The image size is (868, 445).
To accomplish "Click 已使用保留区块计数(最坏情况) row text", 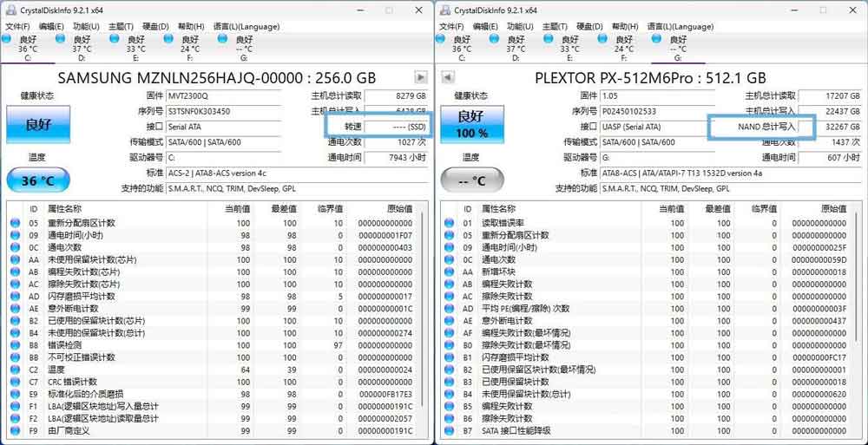I will (539, 370).
